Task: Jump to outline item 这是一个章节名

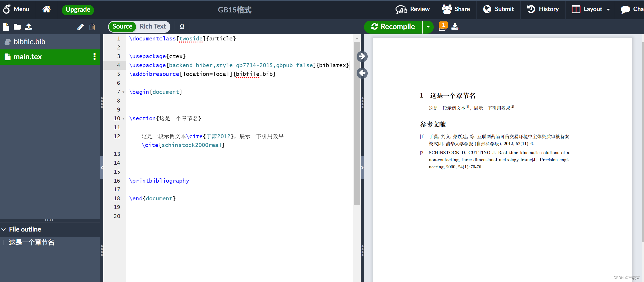Action: 31,242
